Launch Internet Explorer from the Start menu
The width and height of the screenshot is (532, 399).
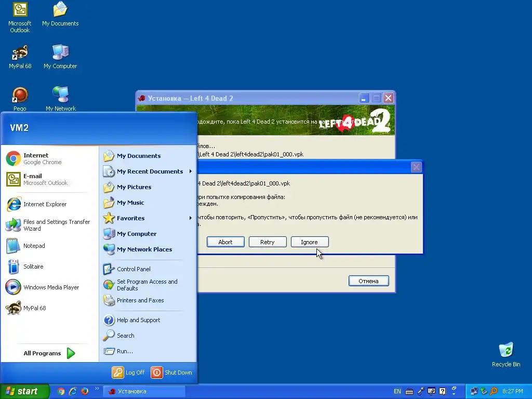coord(49,204)
